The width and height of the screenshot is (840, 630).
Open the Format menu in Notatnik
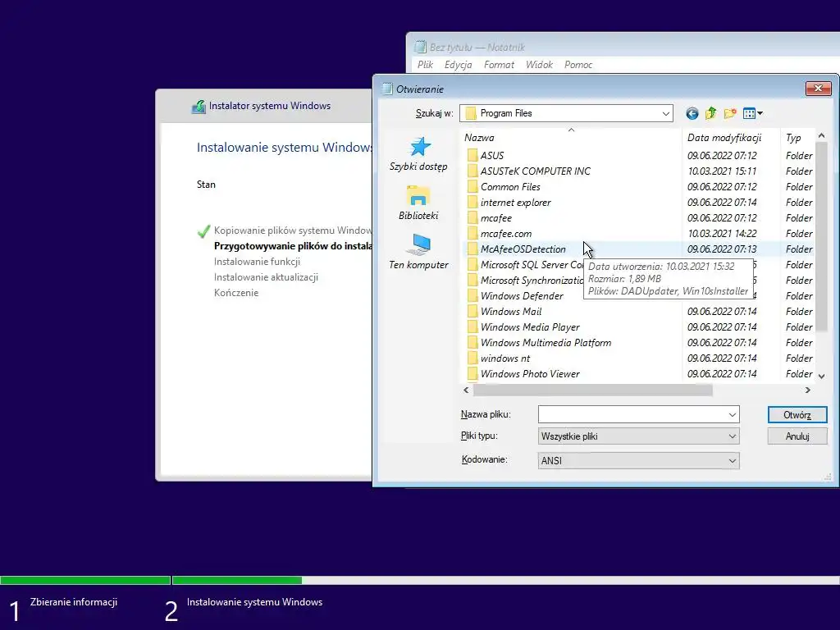(x=499, y=65)
